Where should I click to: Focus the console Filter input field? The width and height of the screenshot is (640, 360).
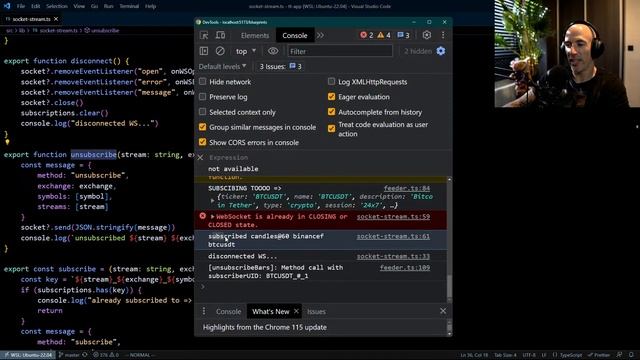click(340, 51)
